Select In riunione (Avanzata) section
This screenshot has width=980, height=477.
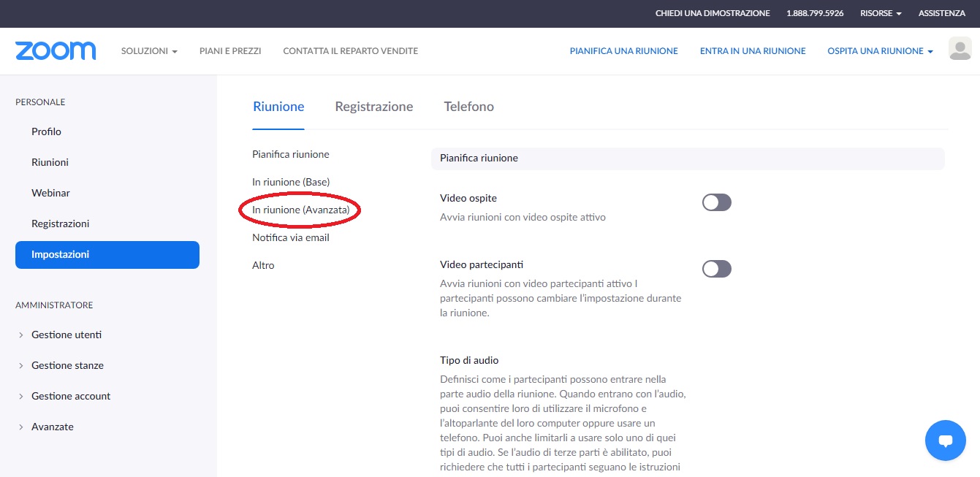[300, 210]
